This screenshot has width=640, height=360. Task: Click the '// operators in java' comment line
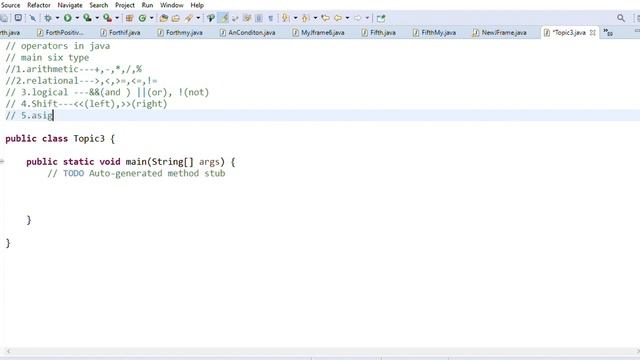(58, 46)
